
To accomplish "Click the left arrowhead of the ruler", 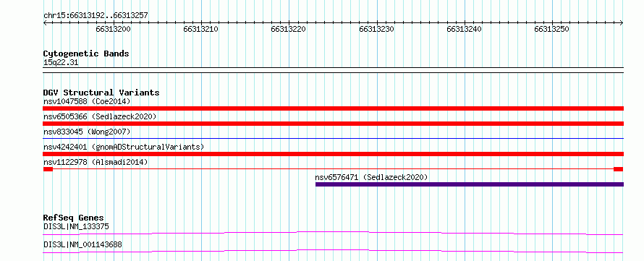I will (45, 23).
